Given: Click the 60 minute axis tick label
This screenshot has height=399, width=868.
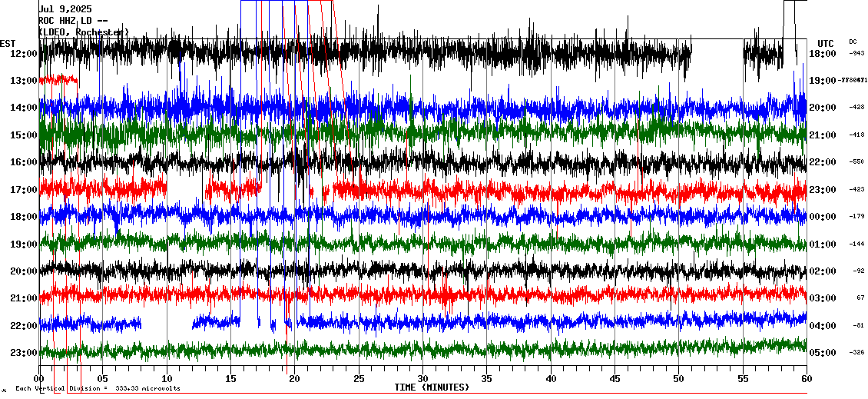Looking at the screenshot, I should point(806,378).
